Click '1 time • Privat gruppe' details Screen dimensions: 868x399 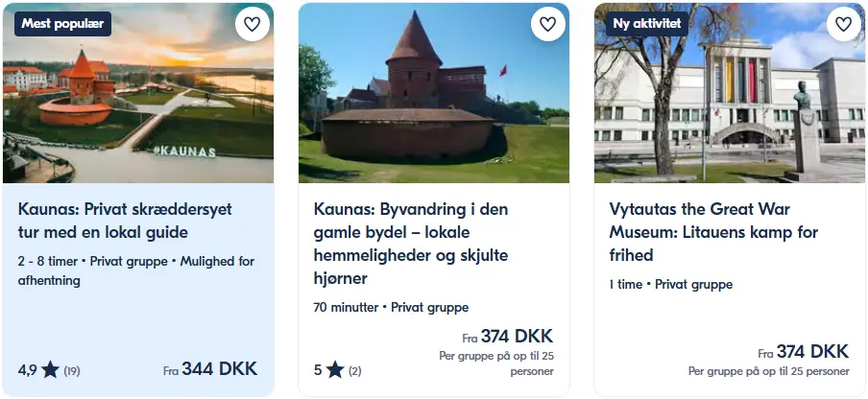pyautogui.click(x=671, y=285)
